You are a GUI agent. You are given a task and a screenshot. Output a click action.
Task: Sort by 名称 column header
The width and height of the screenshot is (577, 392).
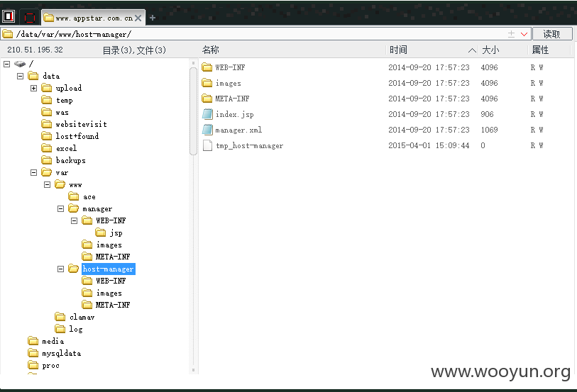coord(211,50)
